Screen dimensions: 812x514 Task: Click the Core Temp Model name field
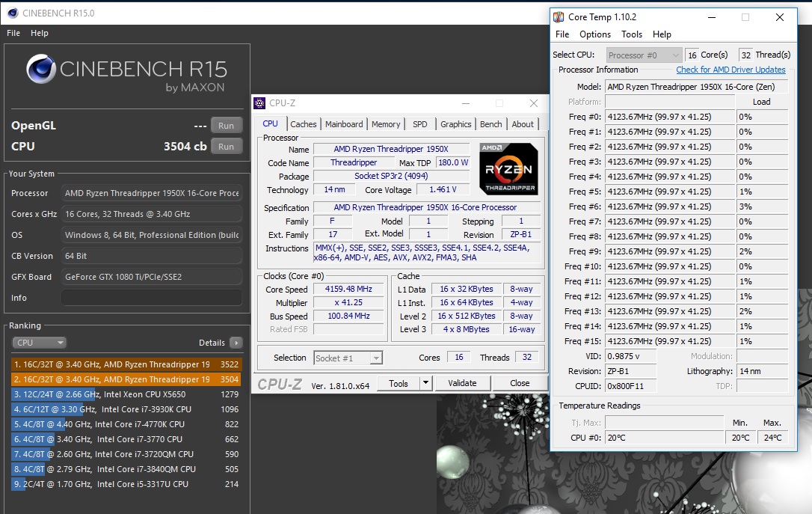coord(697,87)
